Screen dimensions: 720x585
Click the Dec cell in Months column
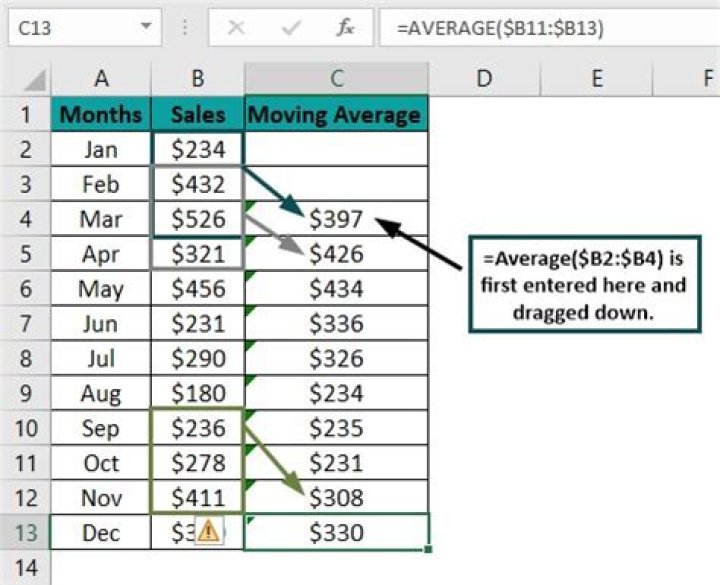[101, 532]
